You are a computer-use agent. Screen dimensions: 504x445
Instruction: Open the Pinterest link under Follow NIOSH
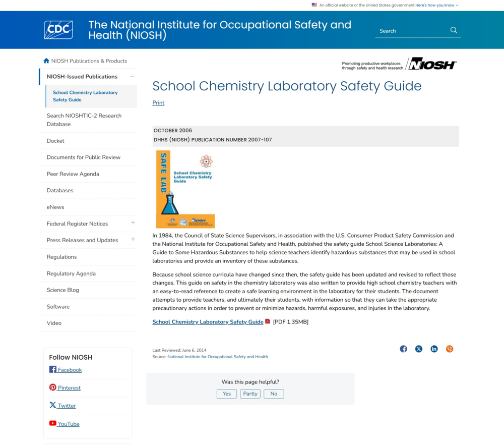point(69,388)
